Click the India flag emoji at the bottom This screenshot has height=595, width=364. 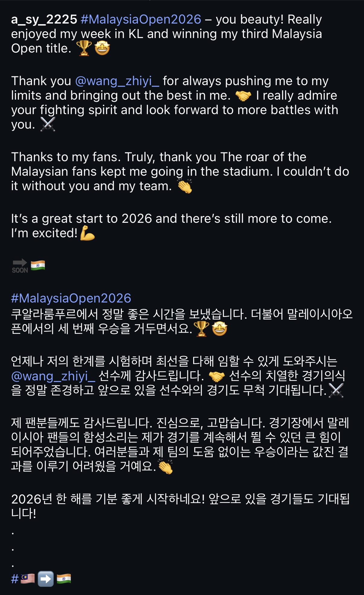(x=64, y=578)
